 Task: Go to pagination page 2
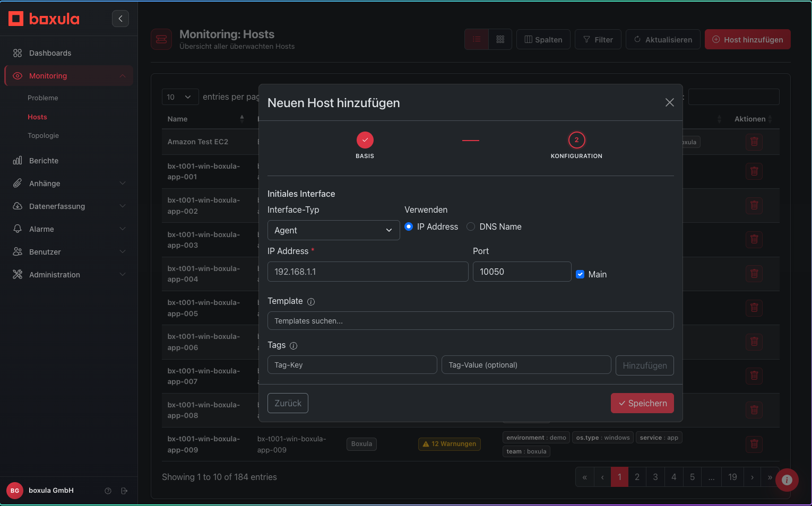(637, 477)
